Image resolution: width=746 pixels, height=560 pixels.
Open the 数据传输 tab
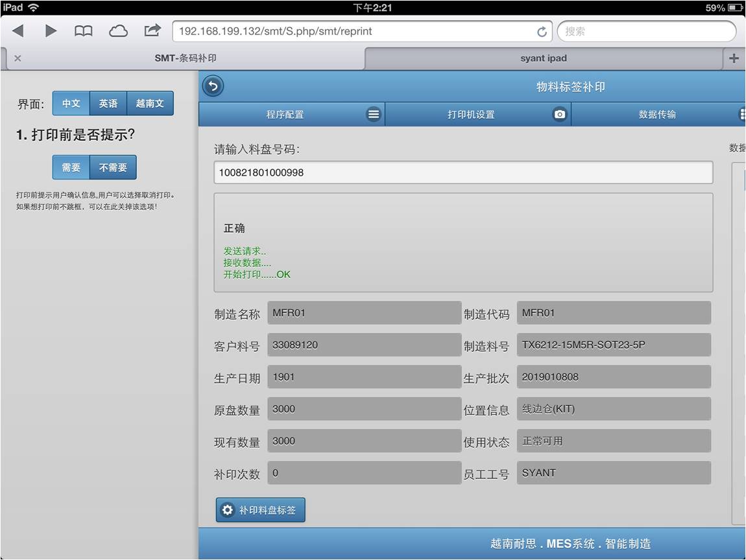coord(657,115)
